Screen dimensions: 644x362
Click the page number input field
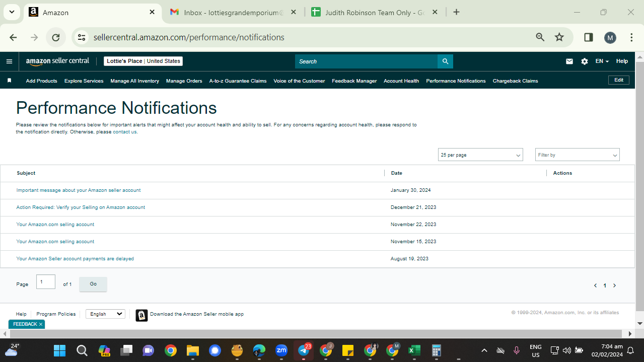coord(46,282)
